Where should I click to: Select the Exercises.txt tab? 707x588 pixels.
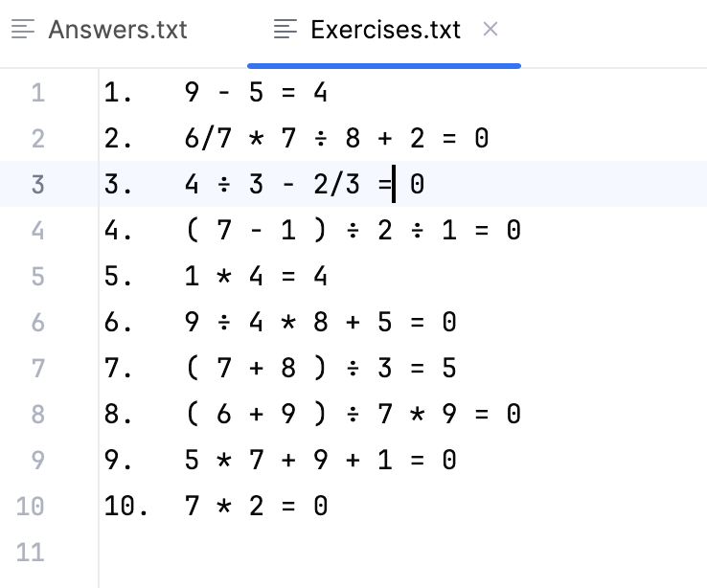385,30
